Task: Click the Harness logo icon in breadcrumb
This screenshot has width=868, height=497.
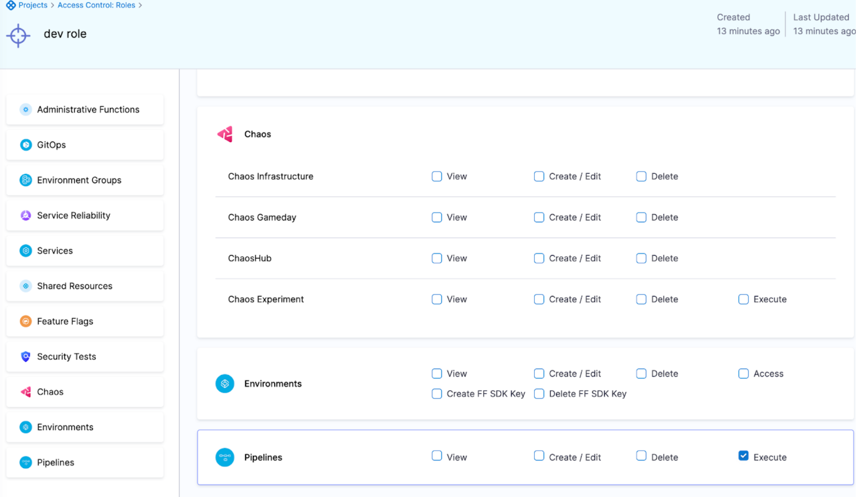Action: 11,6
